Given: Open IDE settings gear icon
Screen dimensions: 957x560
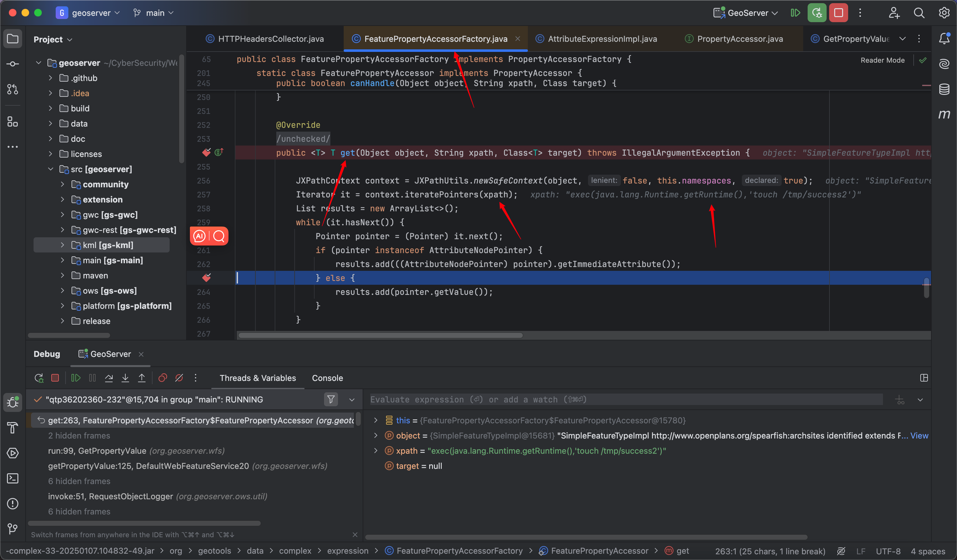Looking at the screenshot, I should coord(944,13).
